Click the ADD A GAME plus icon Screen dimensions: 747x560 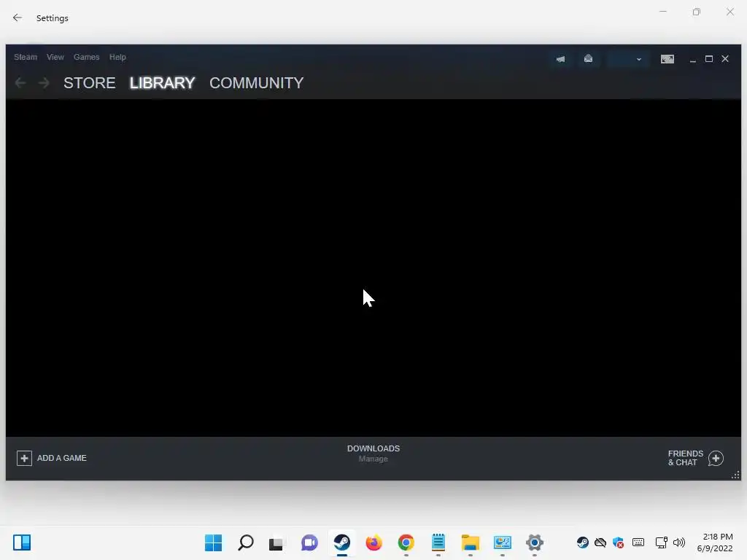tap(24, 458)
